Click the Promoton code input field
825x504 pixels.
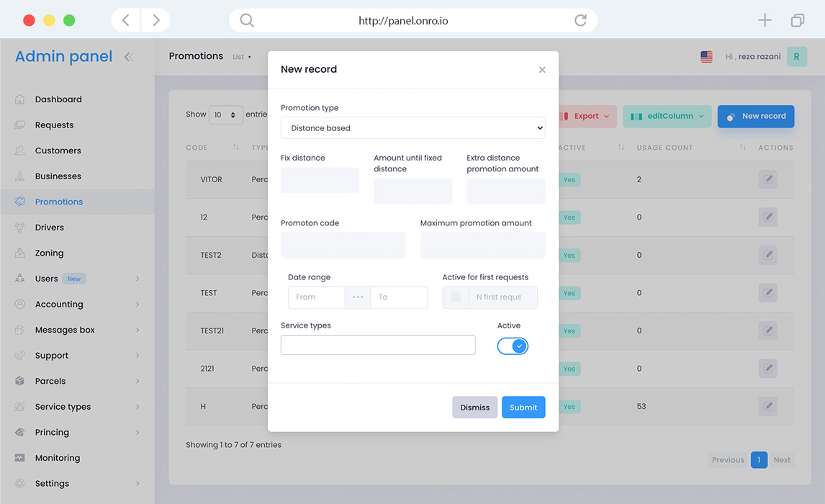343,245
